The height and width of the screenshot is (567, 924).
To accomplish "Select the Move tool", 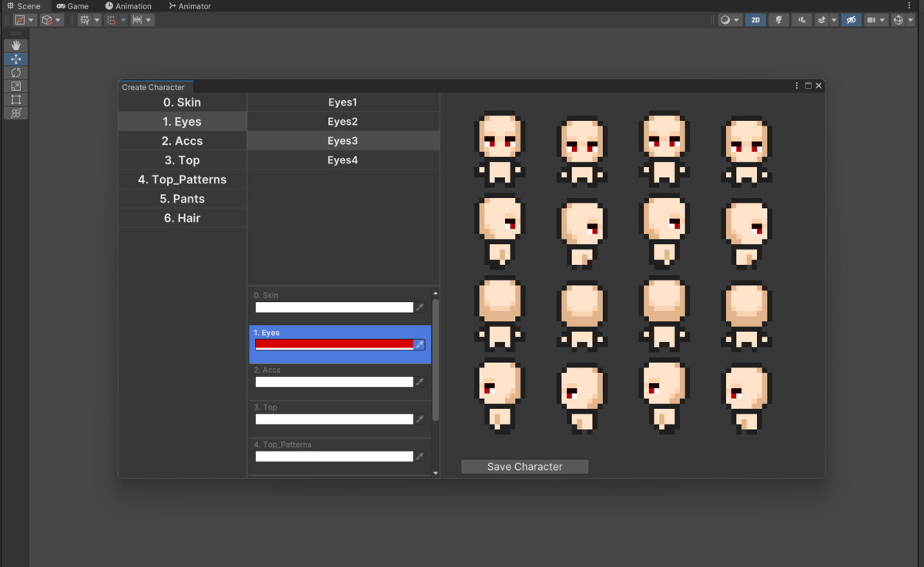I will click(15, 59).
